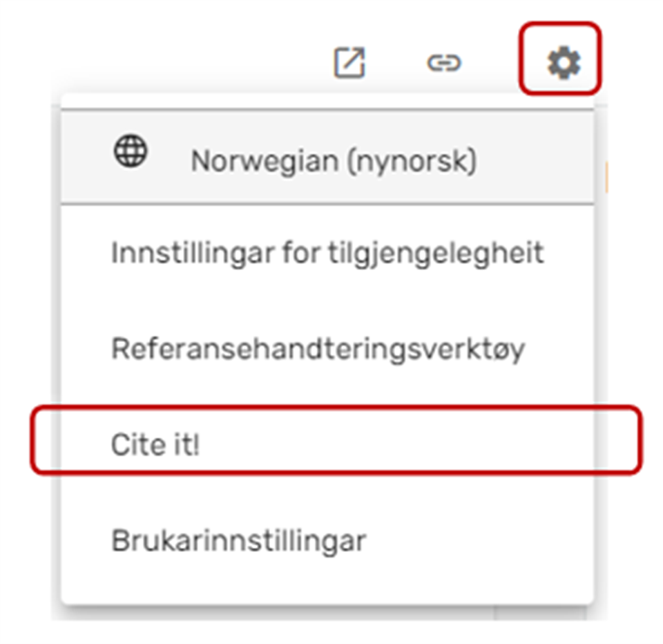Copy the permalink using the link icon
This screenshot has height=644, width=663.
coord(443,64)
